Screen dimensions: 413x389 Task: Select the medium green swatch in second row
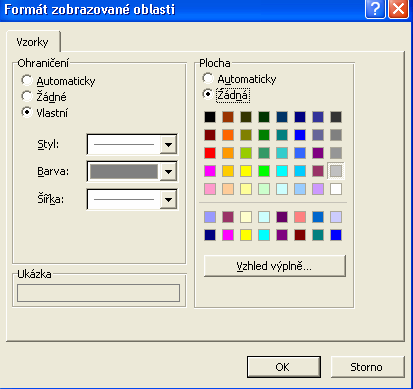click(x=264, y=135)
